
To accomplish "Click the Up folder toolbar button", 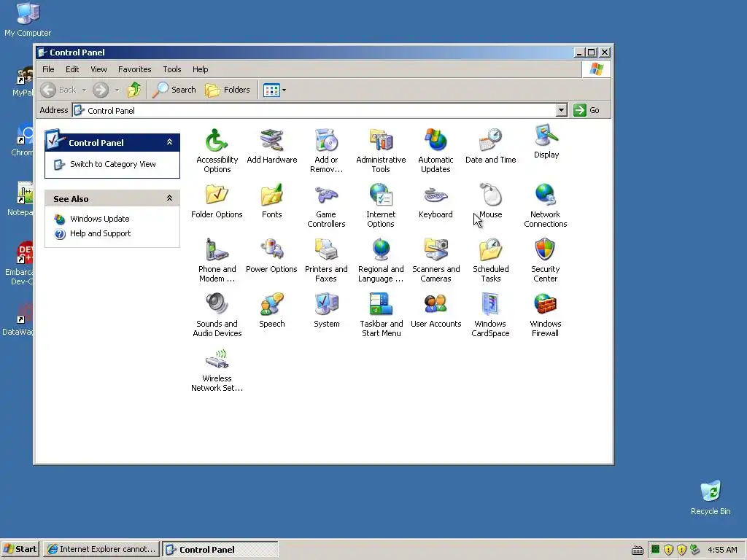I will click(x=134, y=90).
